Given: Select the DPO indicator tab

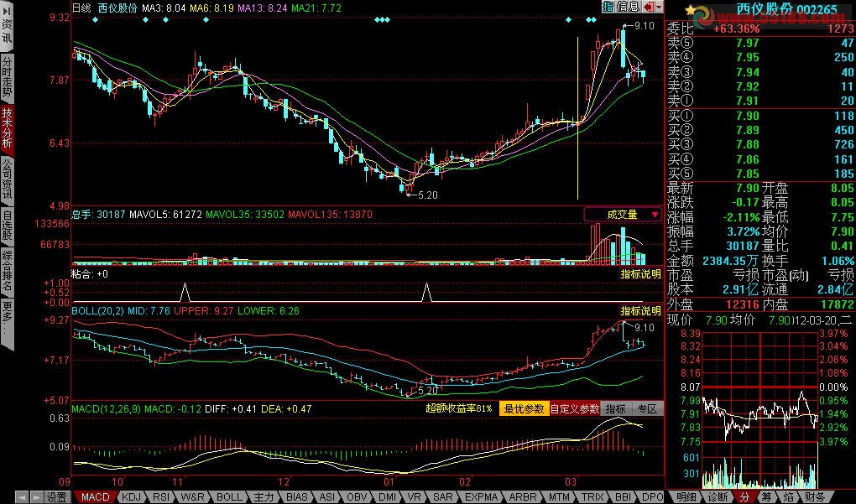Looking at the screenshot, I should [x=652, y=497].
